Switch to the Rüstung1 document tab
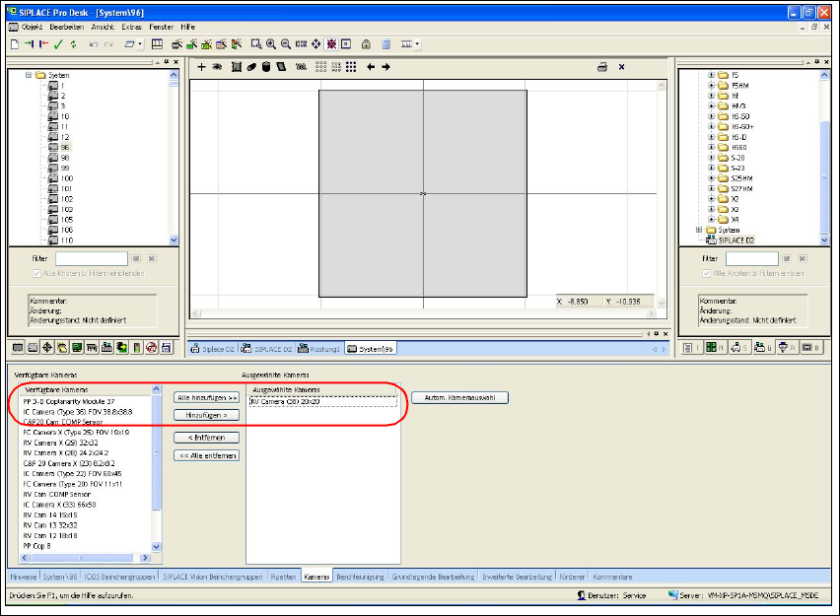840x616 pixels. 318,349
